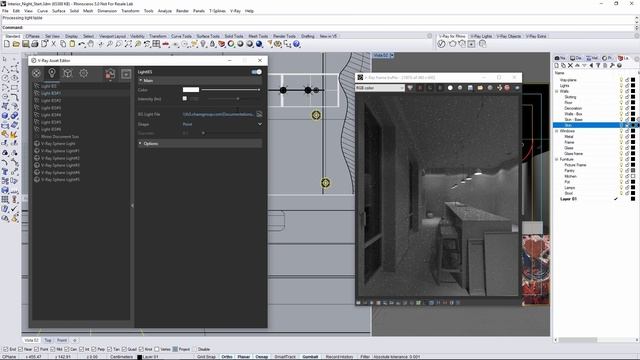640x360 pixels.
Task: Click the blue Render sphere icon
Action: pyautogui.click(x=259, y=44)
